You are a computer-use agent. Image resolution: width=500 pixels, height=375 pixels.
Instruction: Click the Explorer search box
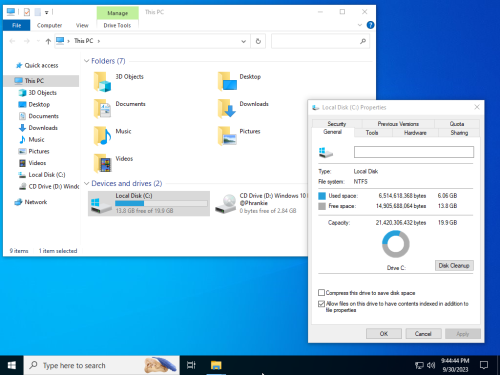tap(320, 41)
